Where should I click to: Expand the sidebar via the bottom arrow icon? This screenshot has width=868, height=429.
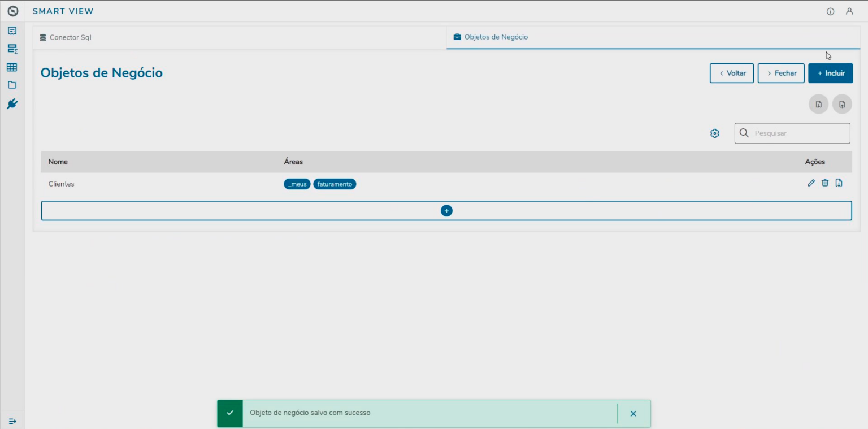(x=12, y=421)
